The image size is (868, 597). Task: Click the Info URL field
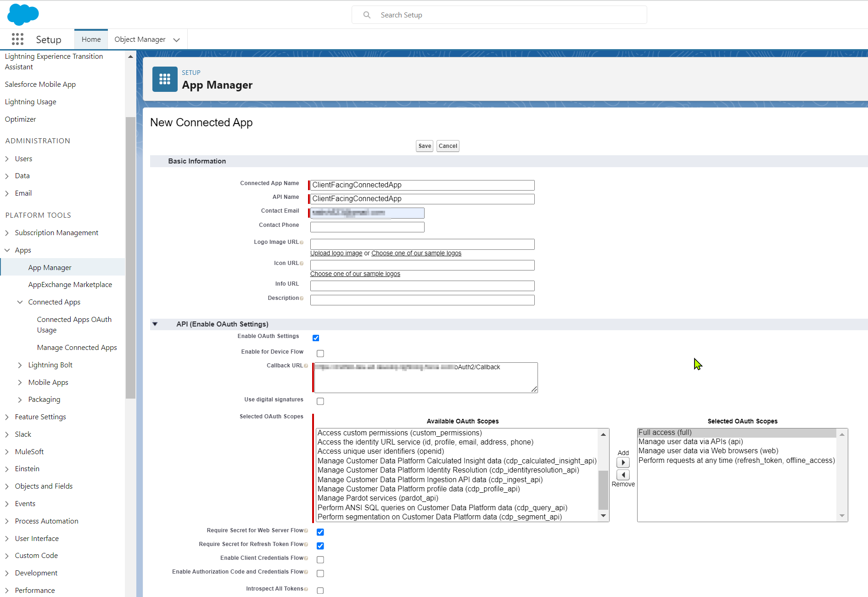(422, 286)
